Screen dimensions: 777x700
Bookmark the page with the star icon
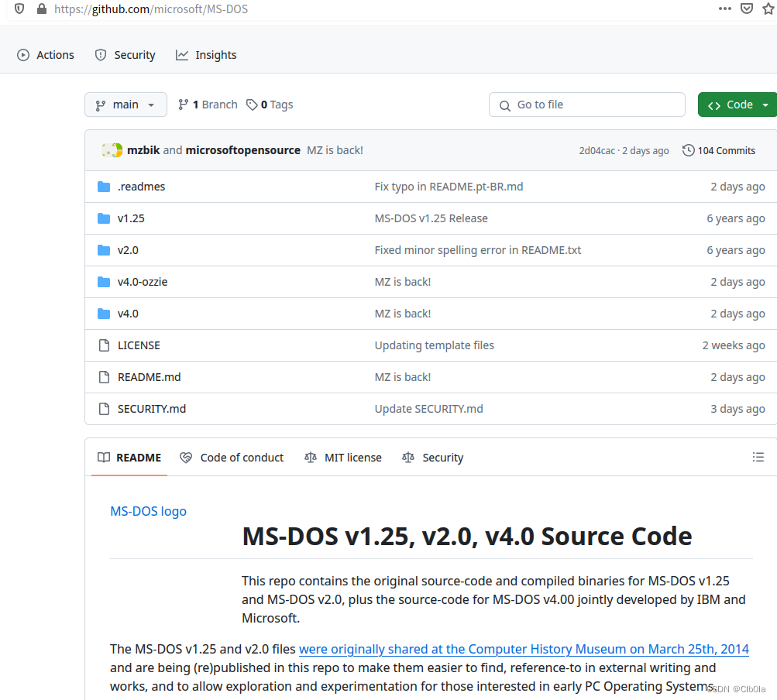coord(769,9)
